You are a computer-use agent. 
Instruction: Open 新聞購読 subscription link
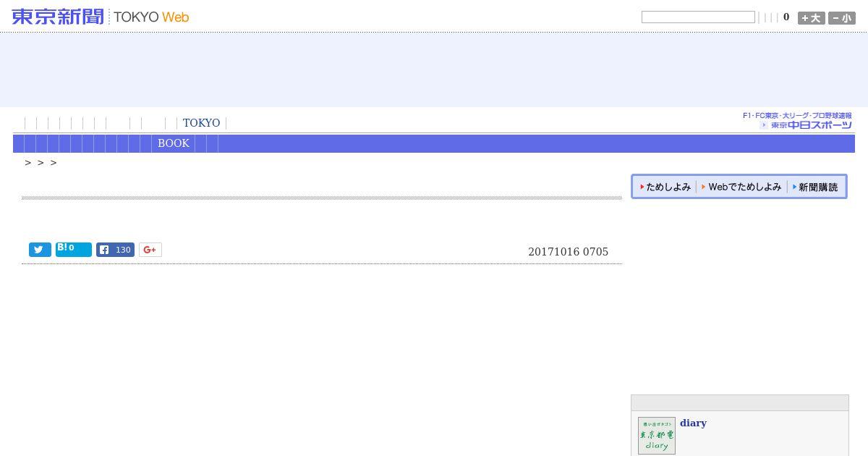pyautogui.click(x=815, y=187)
